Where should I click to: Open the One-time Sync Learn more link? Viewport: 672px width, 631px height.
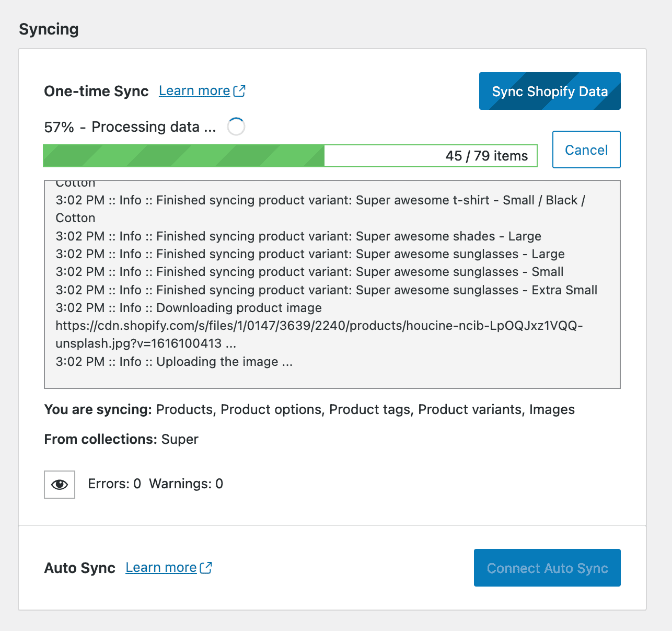pyautogui.click(x=194, y=91)
